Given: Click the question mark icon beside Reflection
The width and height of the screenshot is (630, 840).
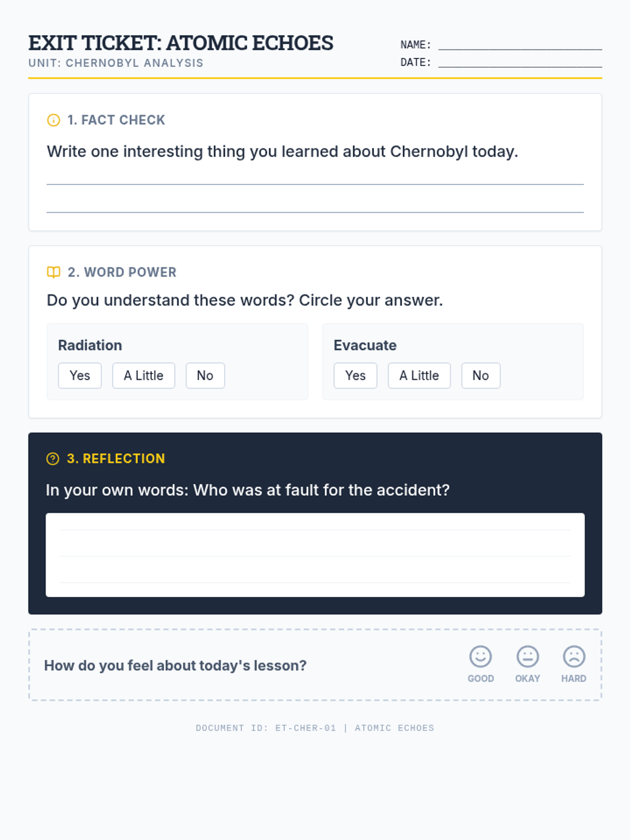Looking at the screenshot, I should click(x=52, y=459).
